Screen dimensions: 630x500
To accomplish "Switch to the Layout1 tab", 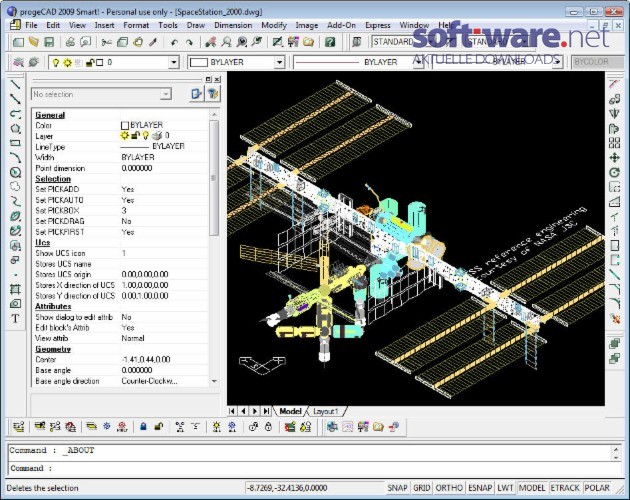I will click(325, 411).
